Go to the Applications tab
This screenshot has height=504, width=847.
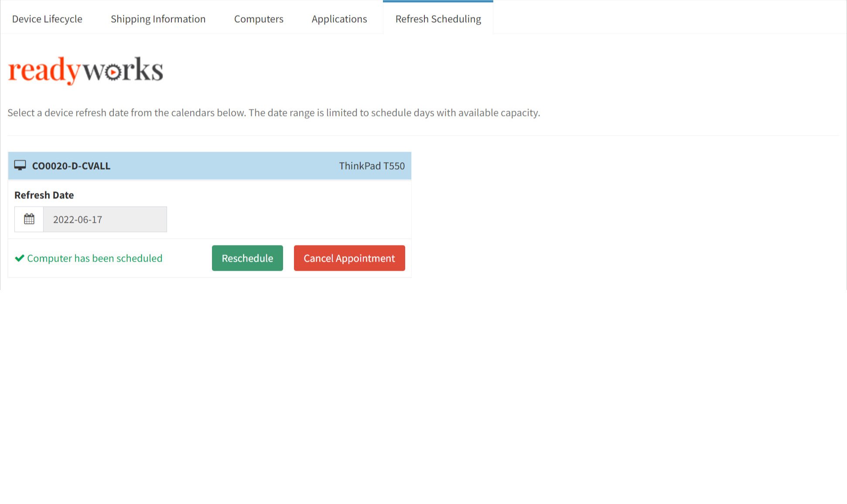[339, 19]
